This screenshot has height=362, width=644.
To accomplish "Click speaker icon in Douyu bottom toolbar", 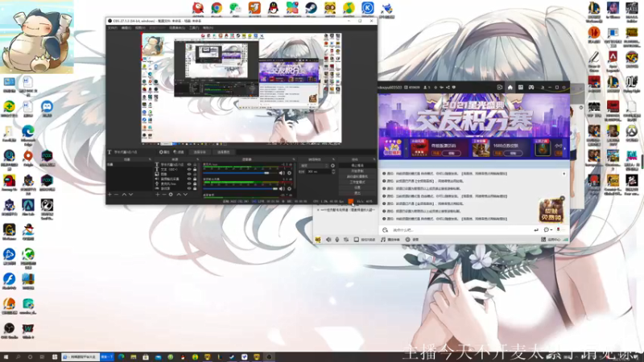I will [x=328, y=239].
